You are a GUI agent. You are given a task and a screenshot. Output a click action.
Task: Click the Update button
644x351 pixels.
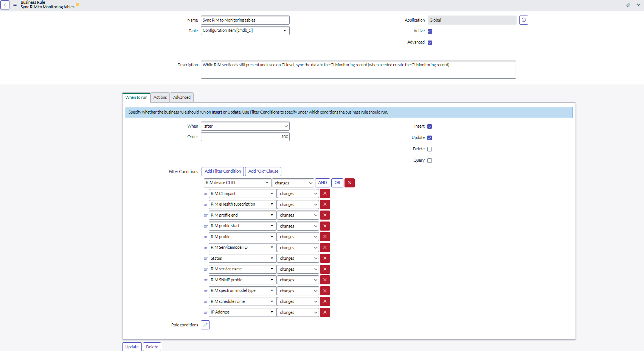[132, 347]
